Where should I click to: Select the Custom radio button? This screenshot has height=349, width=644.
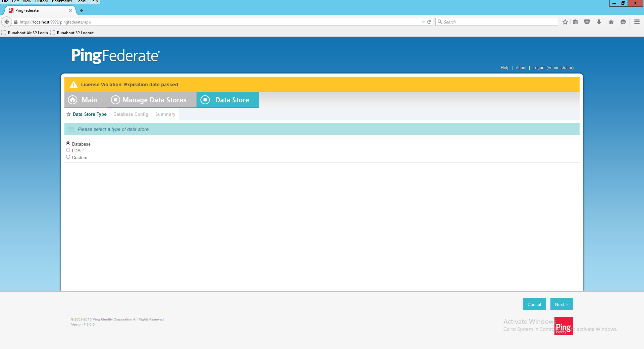point(68,157)
